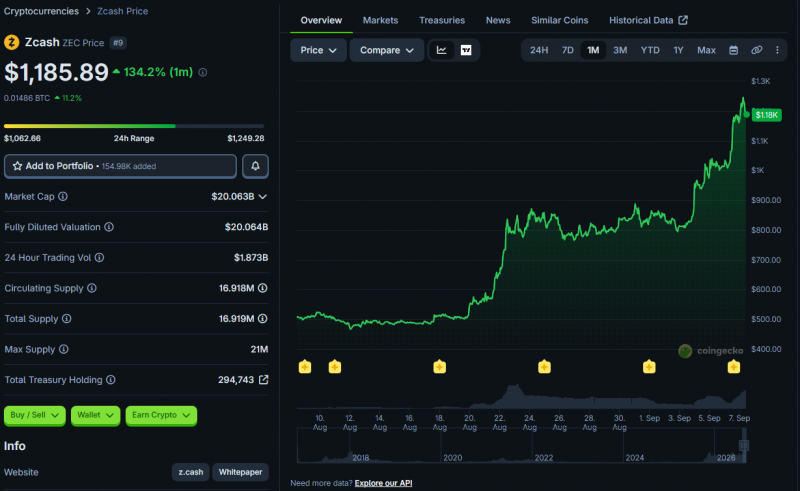The image size is (800, 491).
Task: Open the z.cash website link
Action: click(191, 472)
